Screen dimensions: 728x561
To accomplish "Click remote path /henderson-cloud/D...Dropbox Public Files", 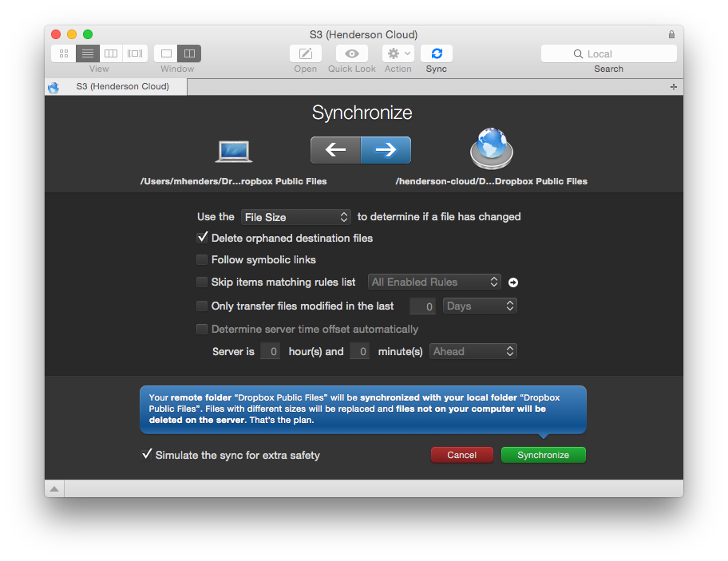I will click(x=491, y=181).
